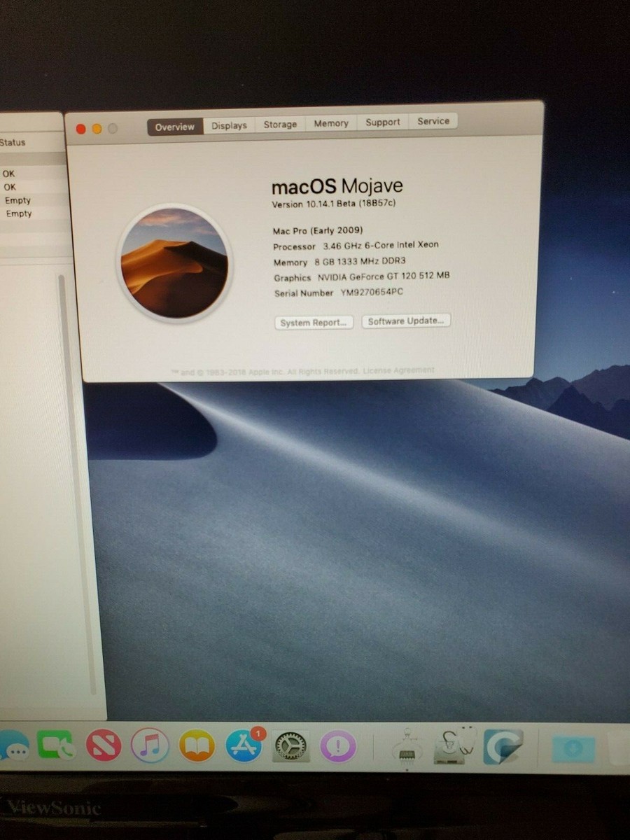The height and width of the screenshot is (840, 630).
Task: Open System Information chip icon in dock
Action: (x=407, y=746)
